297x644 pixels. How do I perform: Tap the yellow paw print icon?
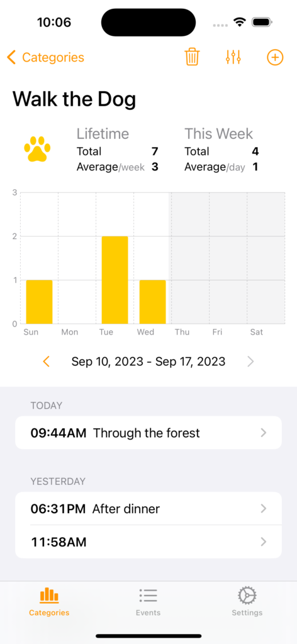37,149
